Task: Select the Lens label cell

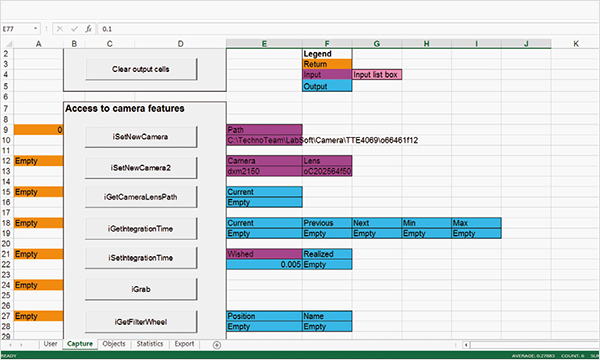Action: click(327, 161)
